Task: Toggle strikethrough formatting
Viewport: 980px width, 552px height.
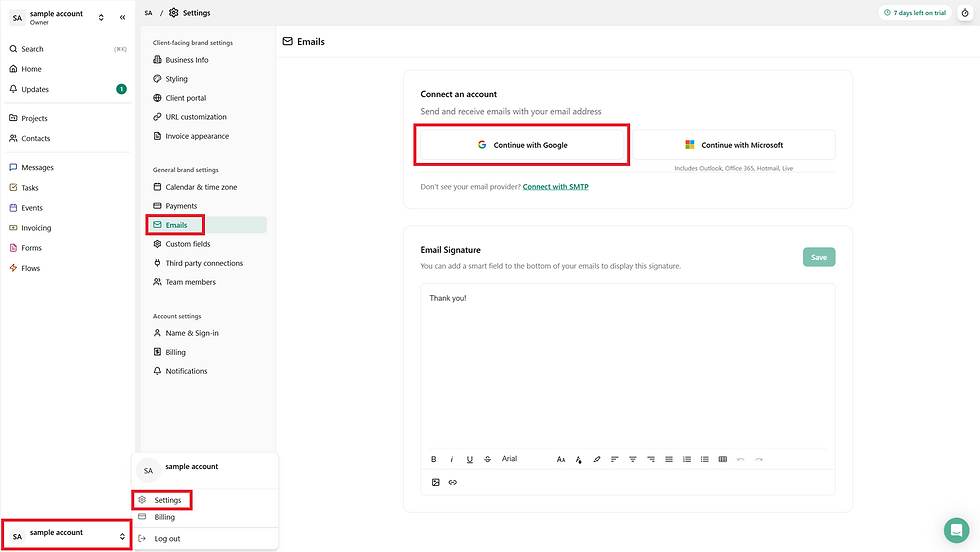Action: [x=488, y=459]
